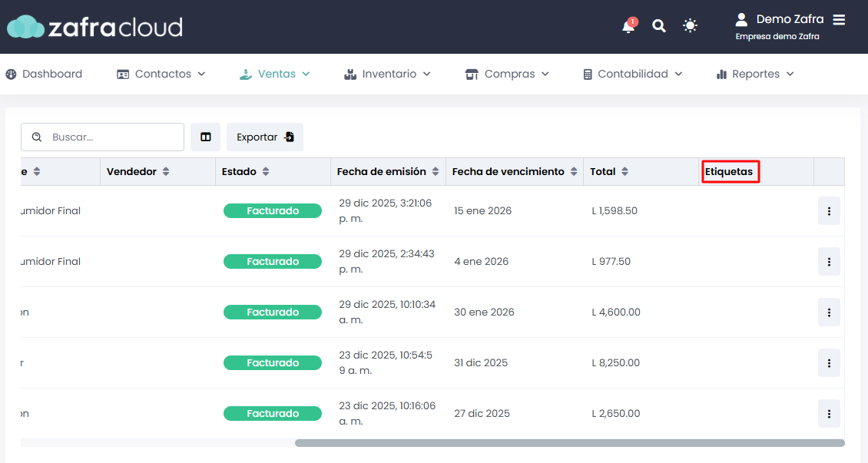Click the zafracloud logo
Image resolution: width=868 pixels, height=463 pixels.
click(94, 27)
